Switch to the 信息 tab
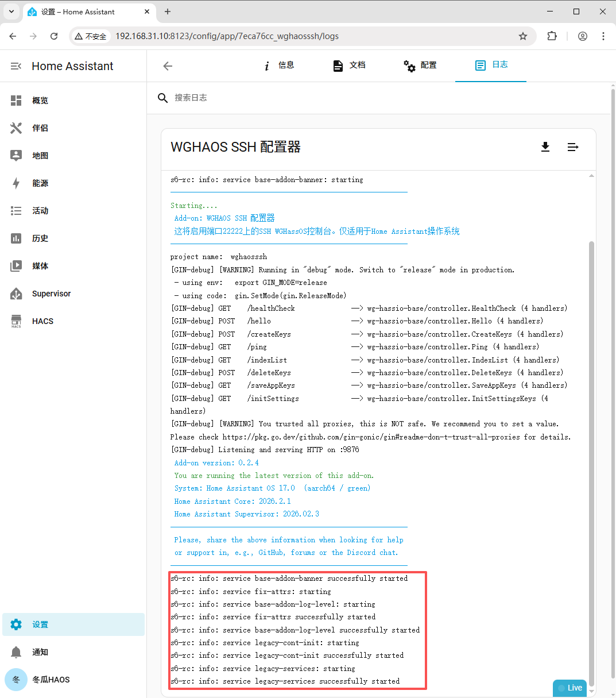 (x=278, y=65)
